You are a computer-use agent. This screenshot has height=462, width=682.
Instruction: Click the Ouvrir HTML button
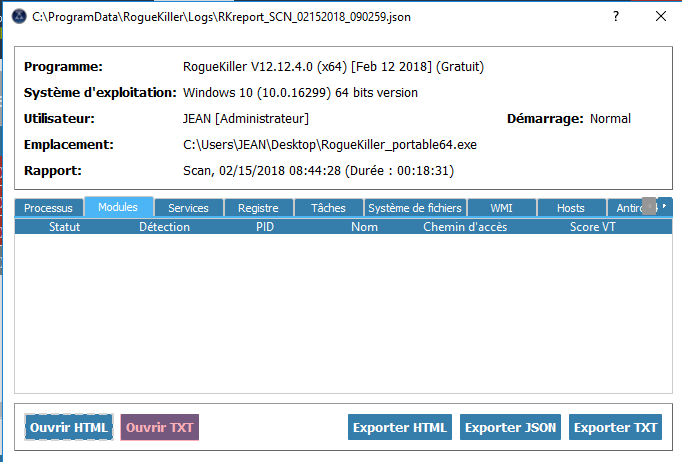click(69, 427)
